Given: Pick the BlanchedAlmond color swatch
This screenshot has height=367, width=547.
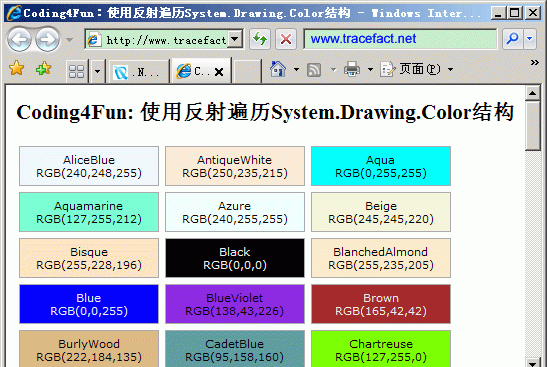Looking at the screenshot, I should [x=381, y=258].
